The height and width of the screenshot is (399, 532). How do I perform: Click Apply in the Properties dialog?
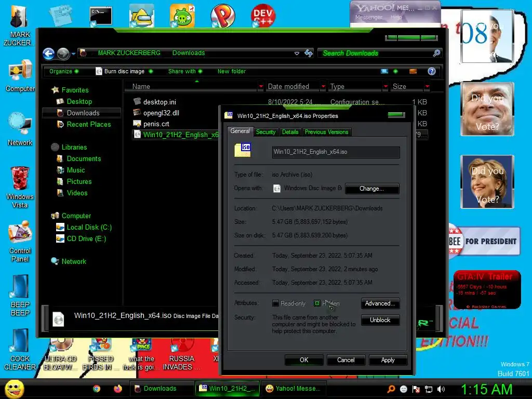pos(388,360)
